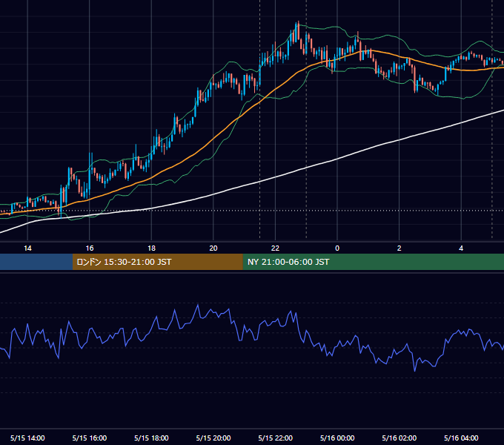
Task: Click the 0 hour label on price chart axis
Action: (337, 248)
